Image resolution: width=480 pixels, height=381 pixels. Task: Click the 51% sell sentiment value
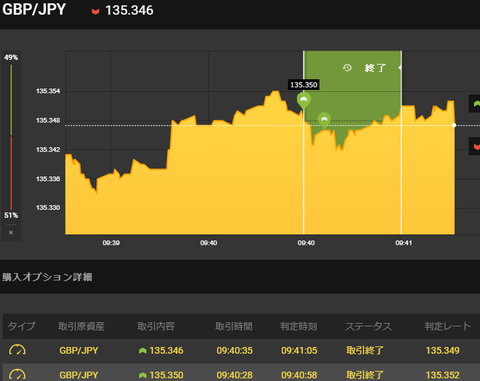(x=11, y=215)
